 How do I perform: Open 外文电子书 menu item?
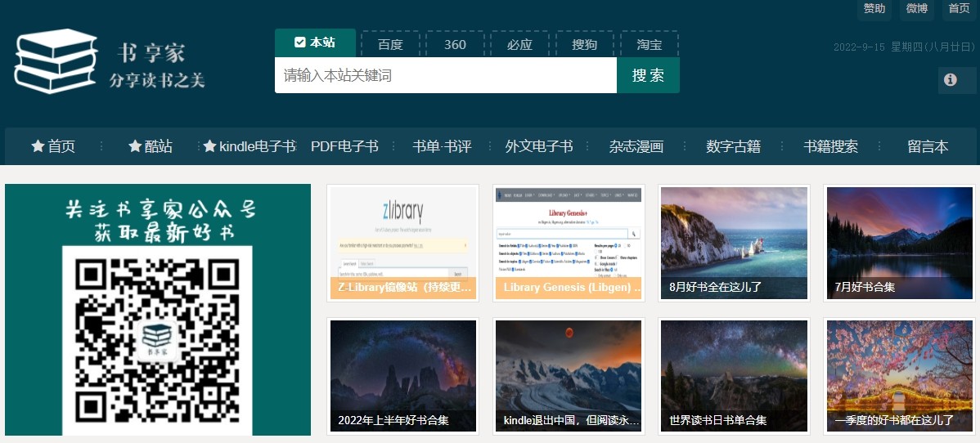(x=539, y=146)
